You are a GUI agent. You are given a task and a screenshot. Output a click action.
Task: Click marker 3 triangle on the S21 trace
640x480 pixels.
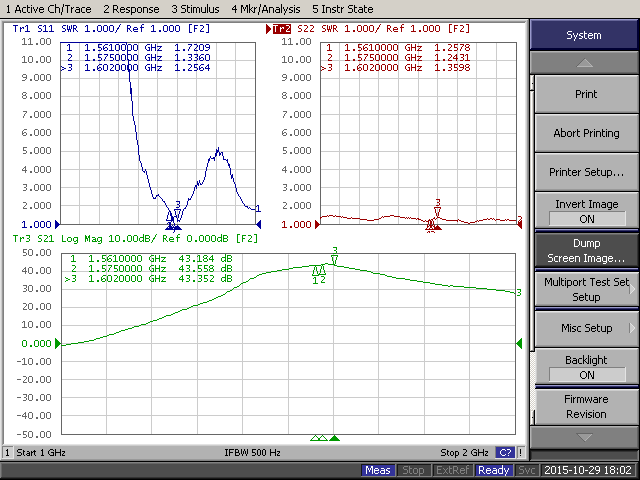[x=335, y=260]
